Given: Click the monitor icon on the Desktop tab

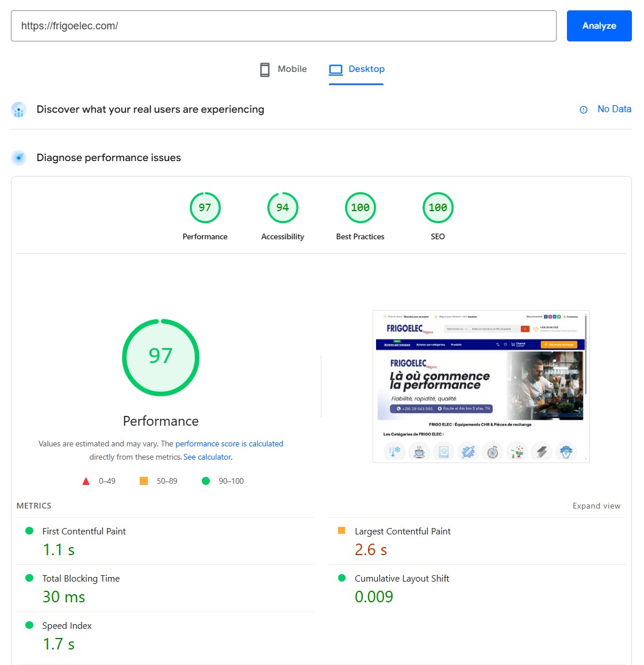Looking at the screenshot, I should pyautogui.click(x=335, y=69).
